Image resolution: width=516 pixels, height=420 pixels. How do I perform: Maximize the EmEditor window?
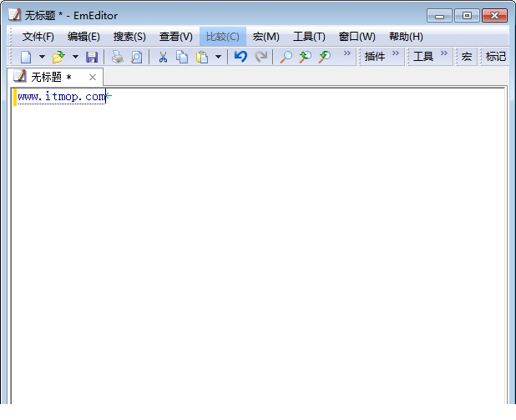coord(467,16)
